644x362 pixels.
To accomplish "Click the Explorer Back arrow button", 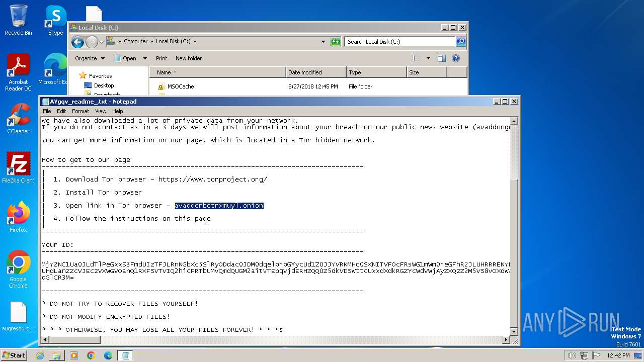I will 77,42.
